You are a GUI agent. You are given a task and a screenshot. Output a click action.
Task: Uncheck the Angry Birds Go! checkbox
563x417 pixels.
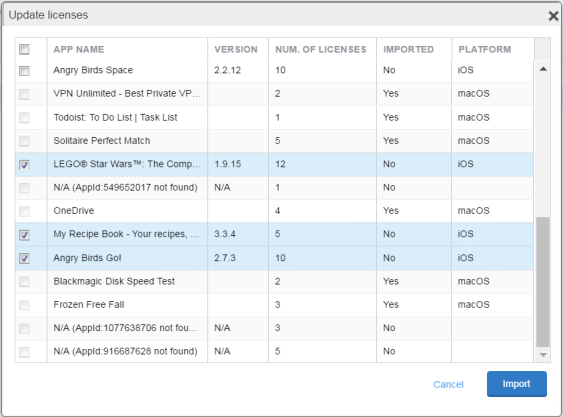pos(24,258)
